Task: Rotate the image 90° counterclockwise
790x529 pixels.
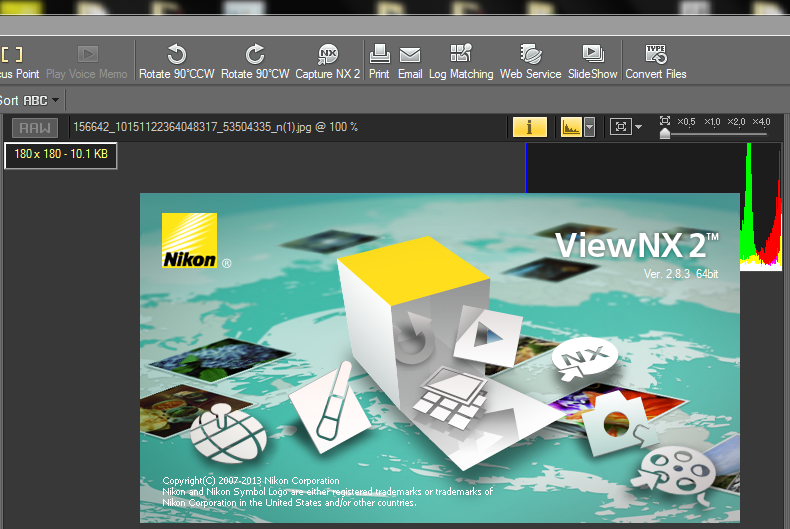Action: [x=177, y=61]
